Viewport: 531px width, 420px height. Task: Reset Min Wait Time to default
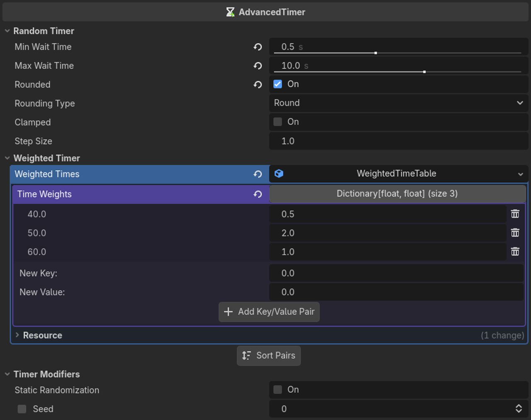point(258,47)
